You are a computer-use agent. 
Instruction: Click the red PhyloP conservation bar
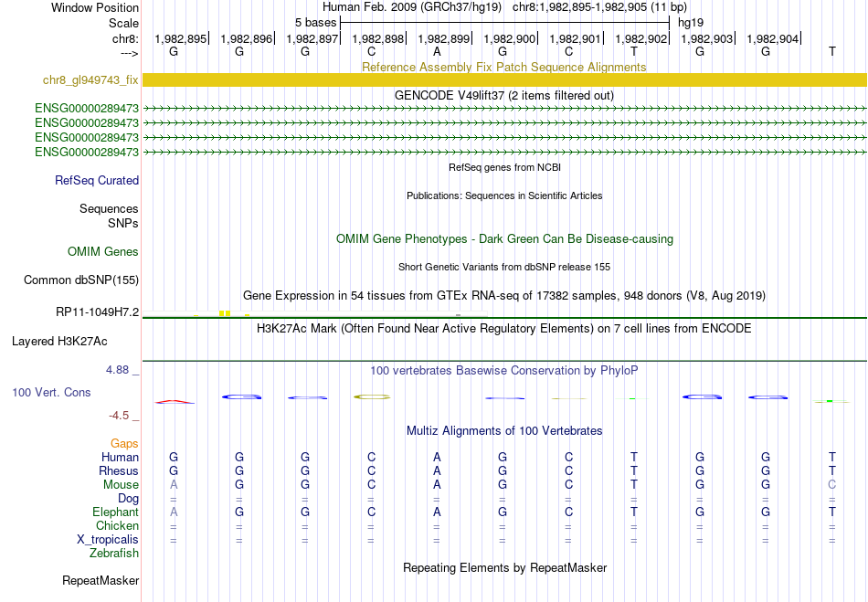[175, 402]
